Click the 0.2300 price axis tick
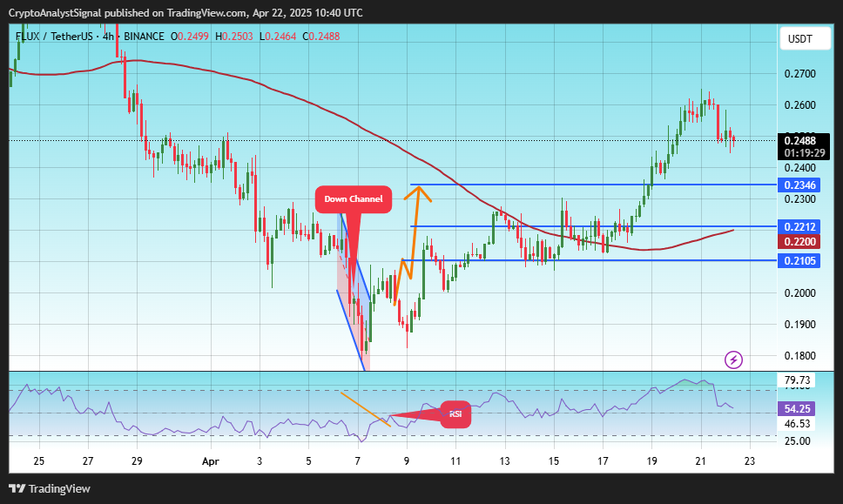843x504 pixels. pyautogui.click(x=800, y=198)
